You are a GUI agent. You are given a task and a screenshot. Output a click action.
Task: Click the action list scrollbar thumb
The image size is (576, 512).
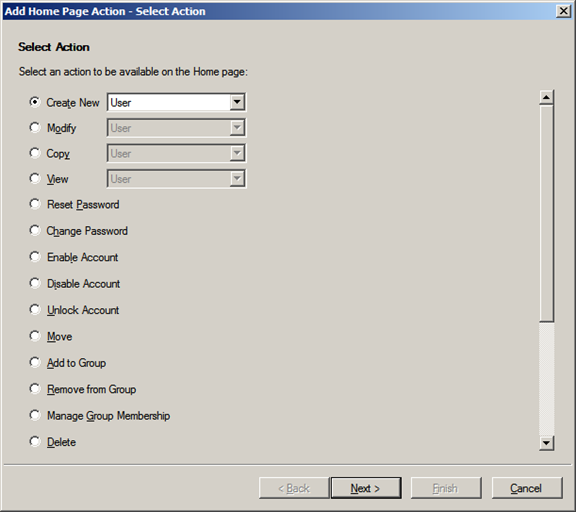[547, 213]
